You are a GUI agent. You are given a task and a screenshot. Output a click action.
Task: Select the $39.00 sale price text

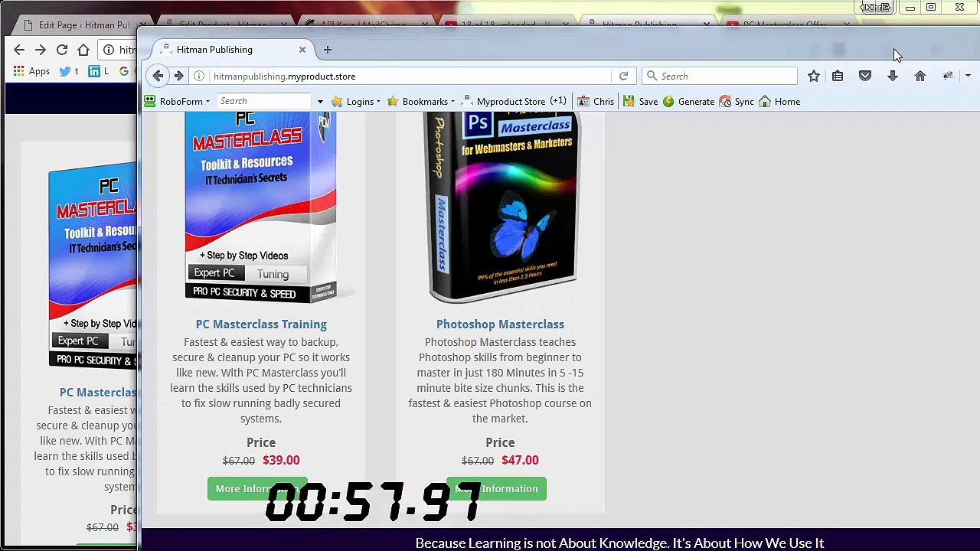(x=281, y=460)
